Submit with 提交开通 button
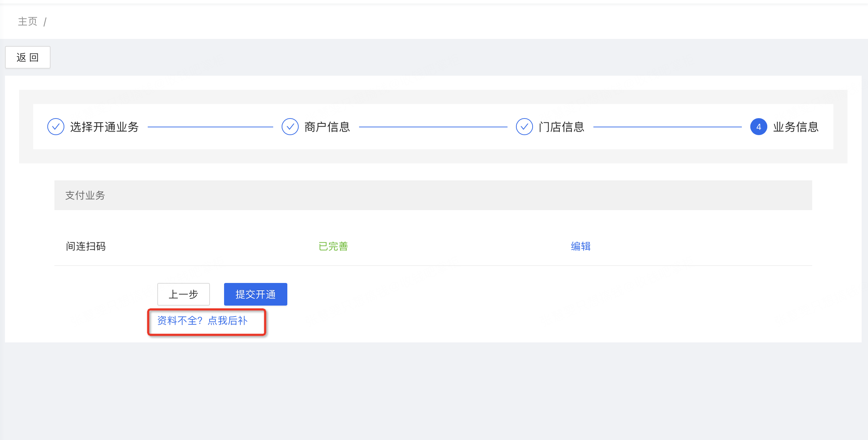This screenshot has width=868, height=440. click(256, 294)
